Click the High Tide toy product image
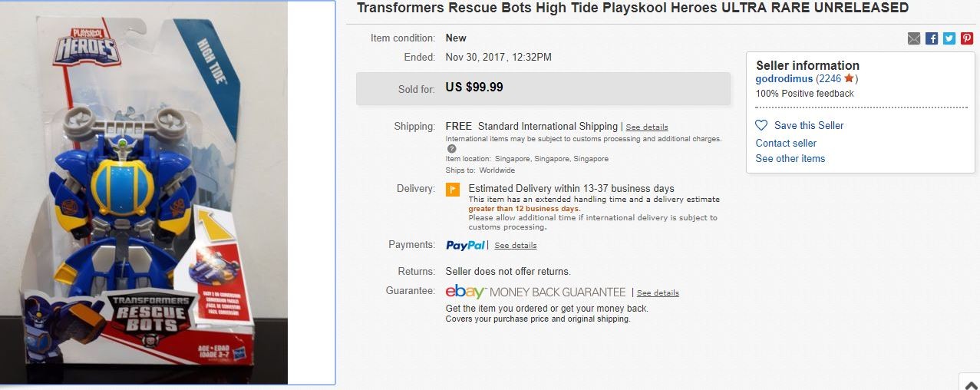The height and width of the screenshot is (390, 980). click(x=144, y=192)
